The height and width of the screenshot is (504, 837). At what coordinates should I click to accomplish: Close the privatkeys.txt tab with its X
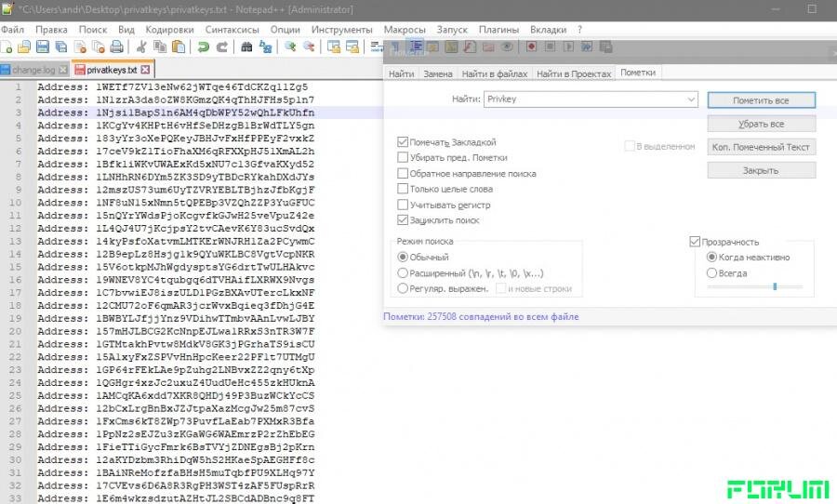point(145,70)
